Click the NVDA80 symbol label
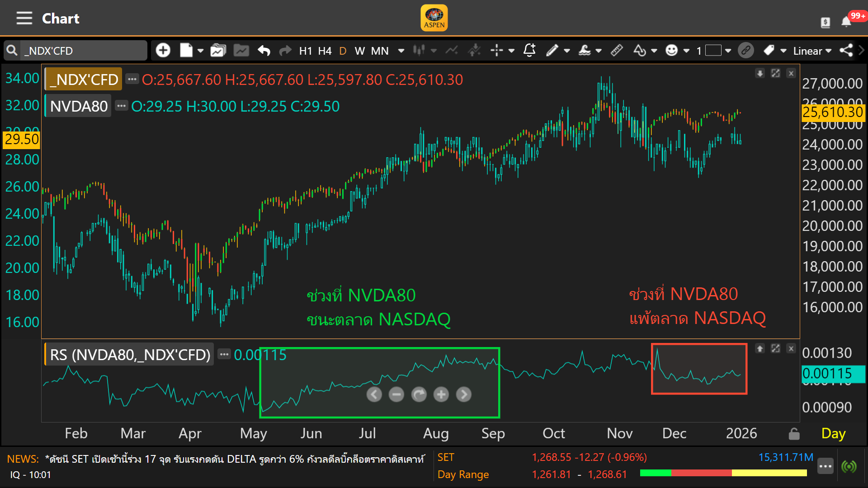 pos(79,106)
